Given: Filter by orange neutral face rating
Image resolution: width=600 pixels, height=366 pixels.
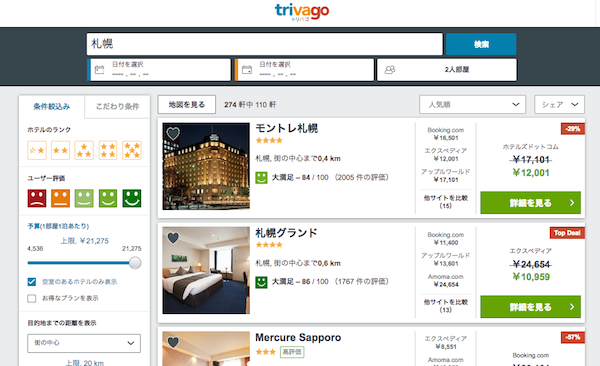Looking at the screenshot, I should pos(60,198).
